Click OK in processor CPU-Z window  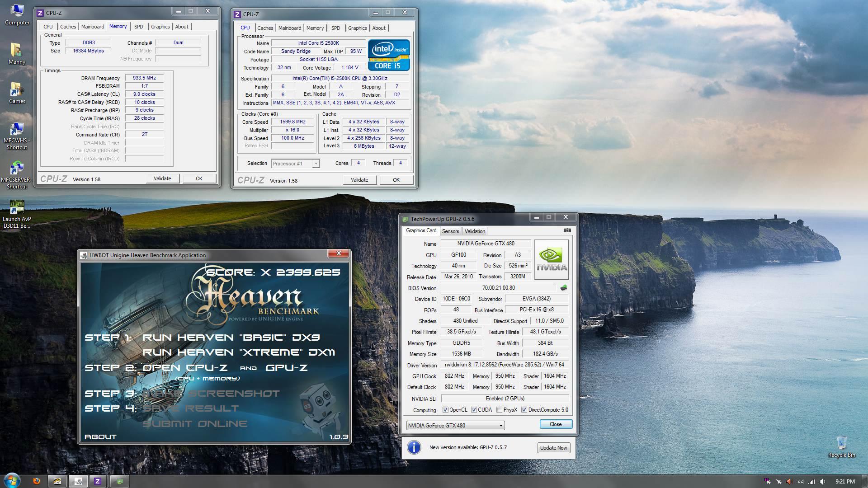click(396, 180)
